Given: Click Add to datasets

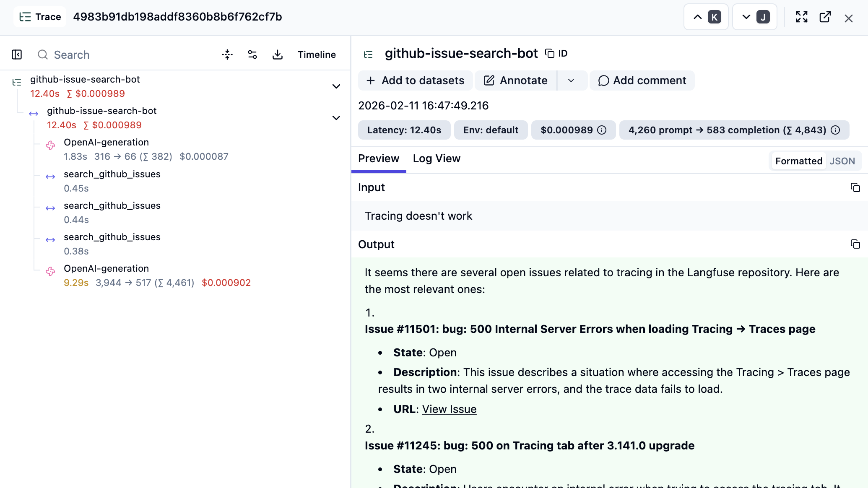Looking at the screenshot, I should [x=415, y=80].
